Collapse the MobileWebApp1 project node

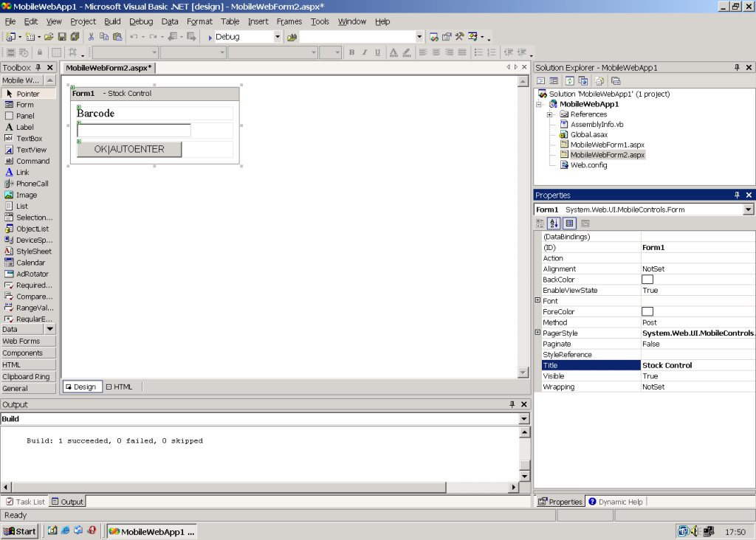539,105
